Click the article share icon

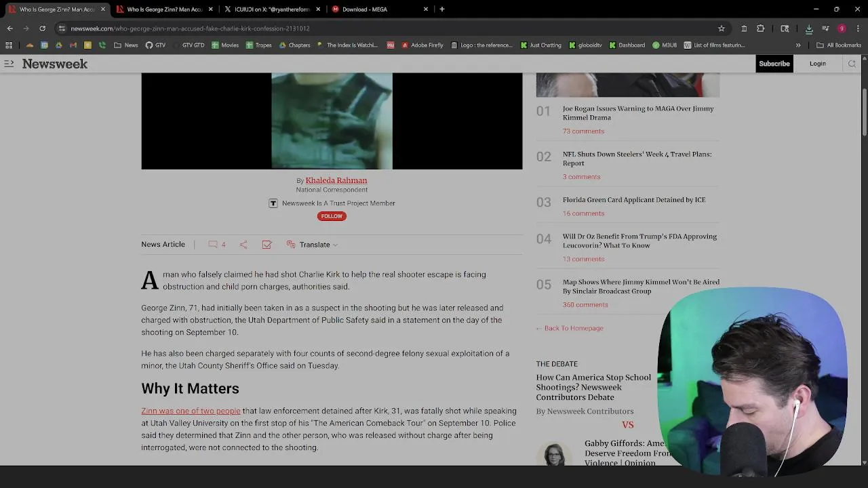click(243, 245)
